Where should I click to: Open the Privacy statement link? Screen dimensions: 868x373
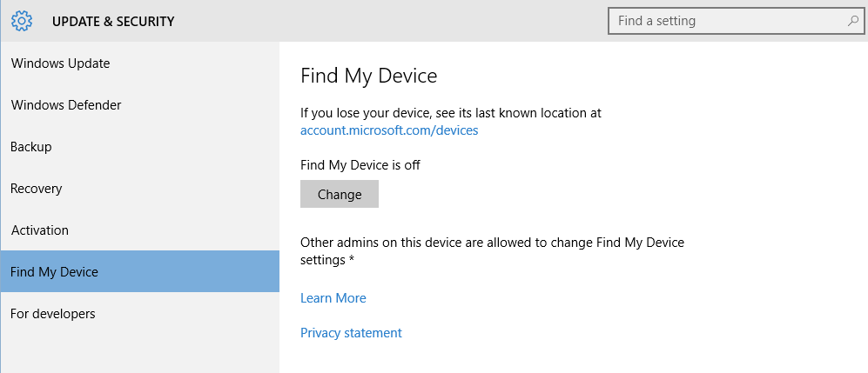tap(351, 333)
